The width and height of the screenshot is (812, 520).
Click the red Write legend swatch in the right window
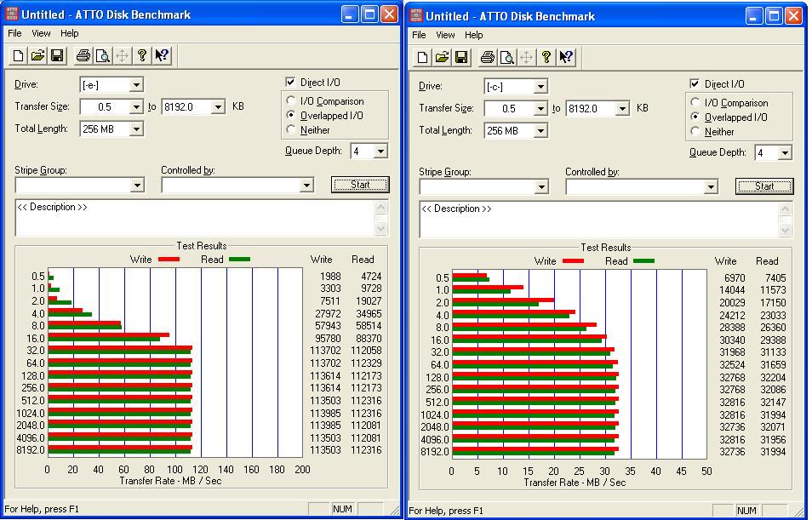(x=574, y=260)
